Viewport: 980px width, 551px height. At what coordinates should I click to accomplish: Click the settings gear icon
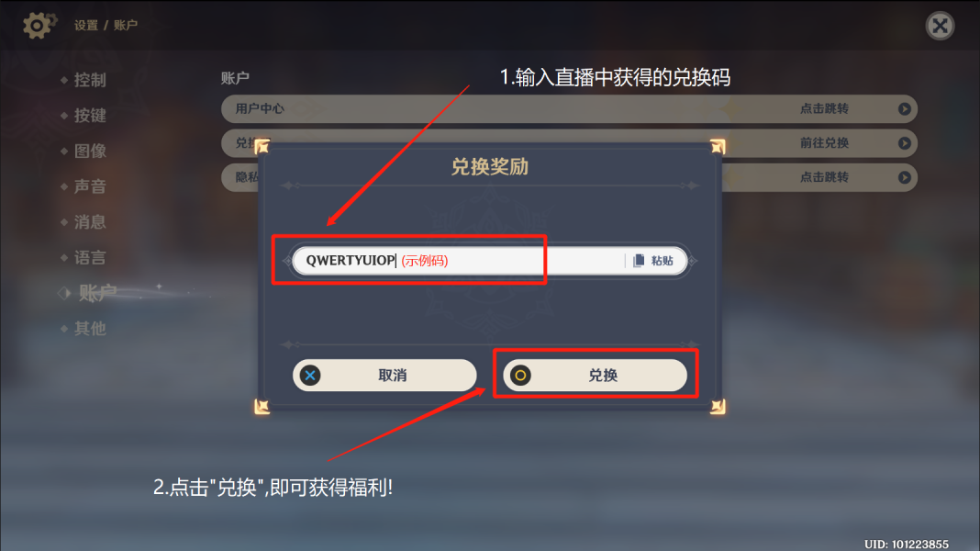pos(39,25)
